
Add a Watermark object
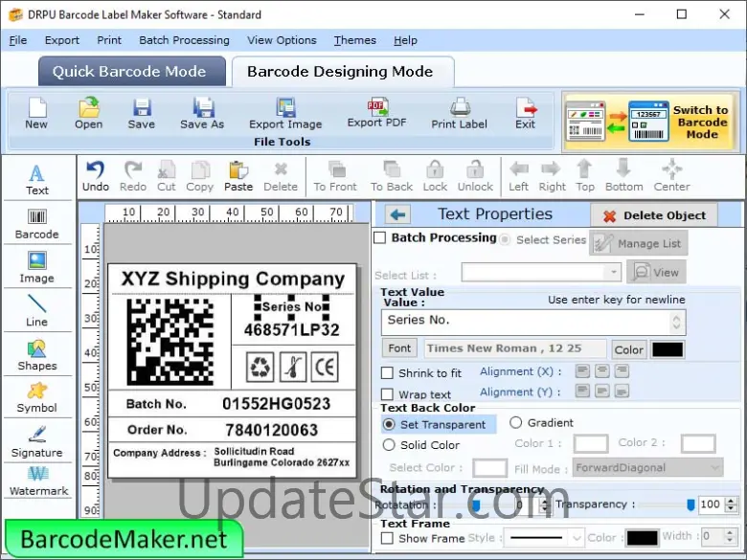38,481
